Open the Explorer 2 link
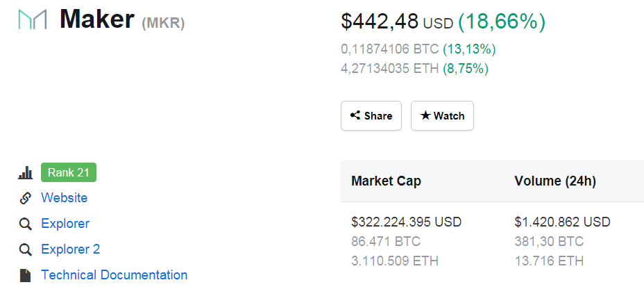 point(70,249)
